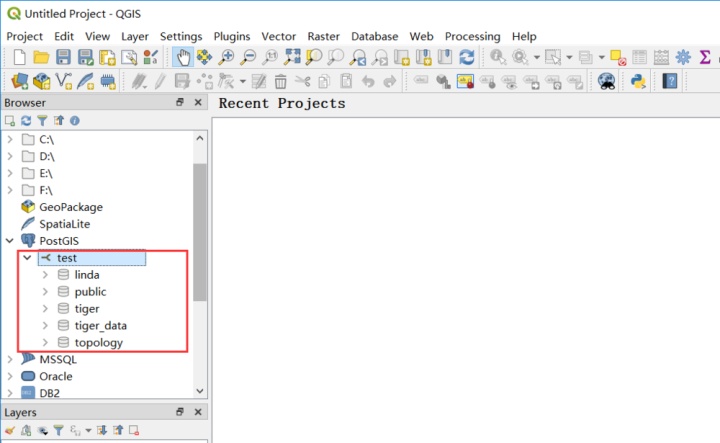
Task: Expand the linda schema
Action: [x=45, y=275]
